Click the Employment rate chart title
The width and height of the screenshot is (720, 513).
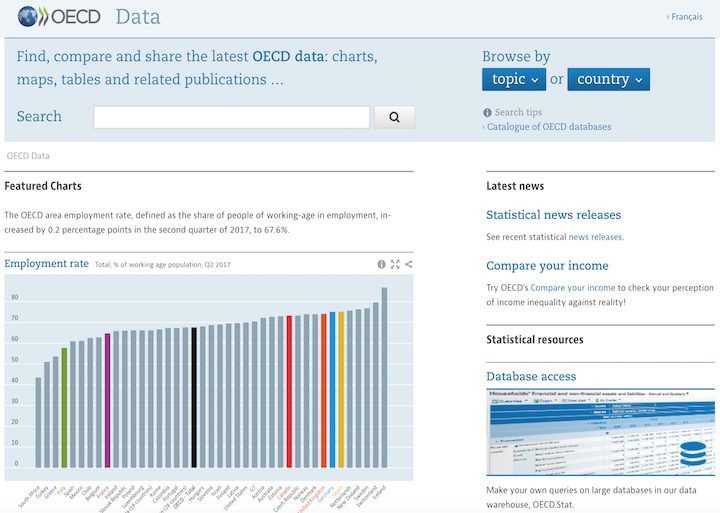[46, 264]
